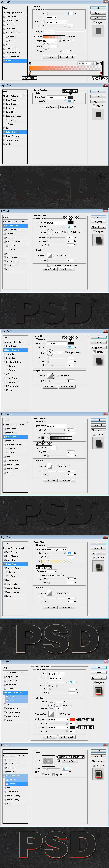This screenshot has width=109, height=868.
Task: Open Outer Bevel style dropdown in Bevel and Emboss
Action: [56, 674]
